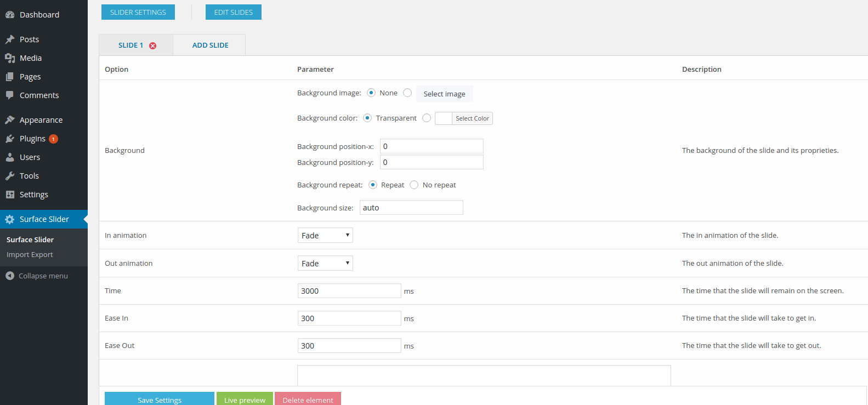Open Import Export submenu link
Viewport: 868px width, 405px height.
[x=30, y=255]
